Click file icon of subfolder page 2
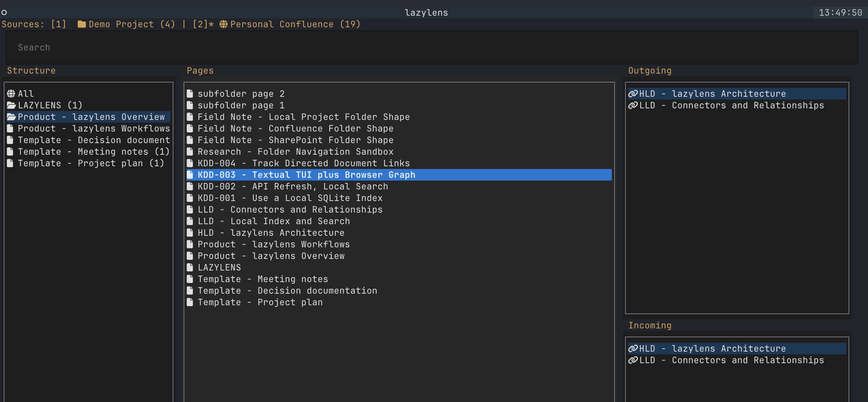The image size is (868, 402). 190,94
